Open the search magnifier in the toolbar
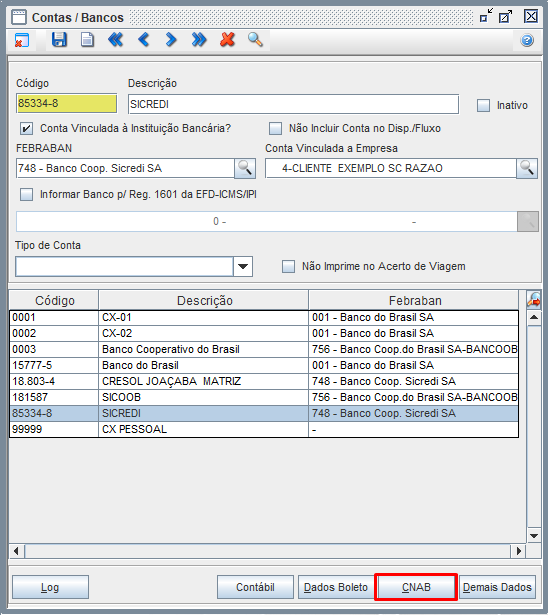Screen dimensions: 548x615 tap(255, 40)
